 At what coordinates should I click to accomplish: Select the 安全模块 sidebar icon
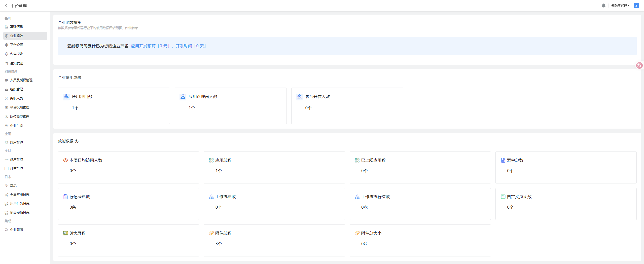6,54
